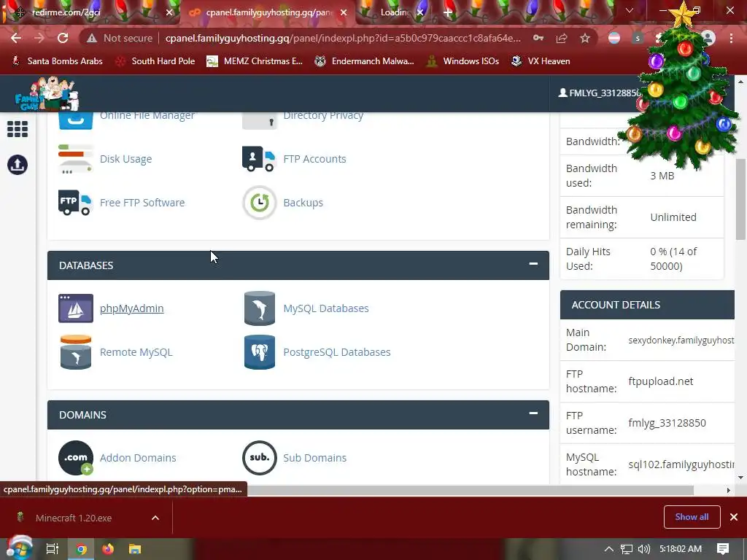Click the Directory Privacy lock icon
The image size is (747, 560).
pos(260,121)
